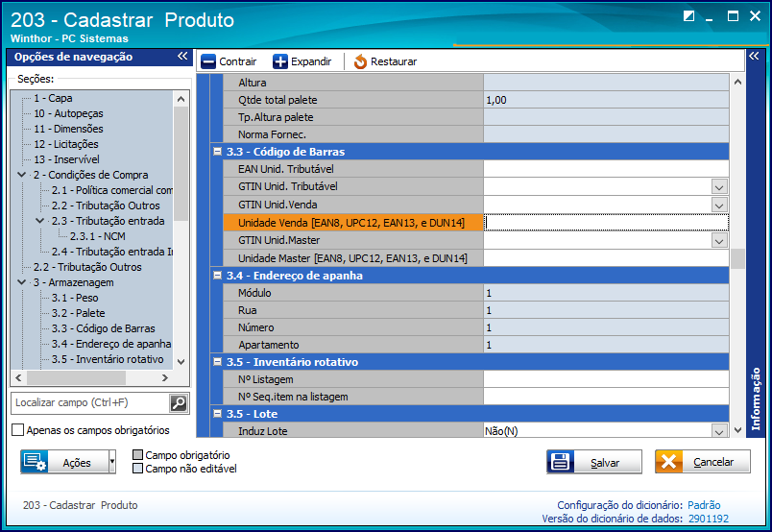Screen dimensions: 772x532
Task: Click the Contrair minus icon
Action: click(x=208, y=61)
